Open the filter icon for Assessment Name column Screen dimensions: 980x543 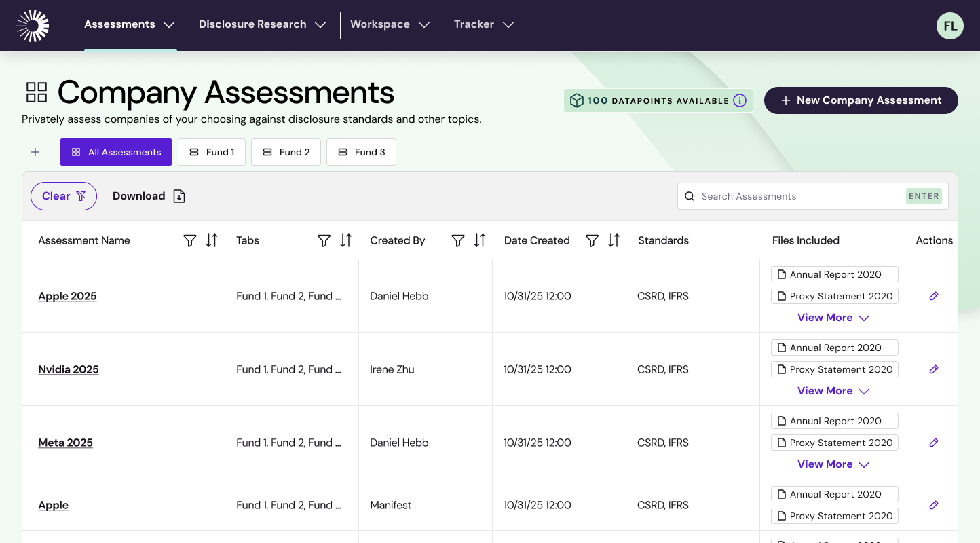pyautogui.click(x=189, y=240)
